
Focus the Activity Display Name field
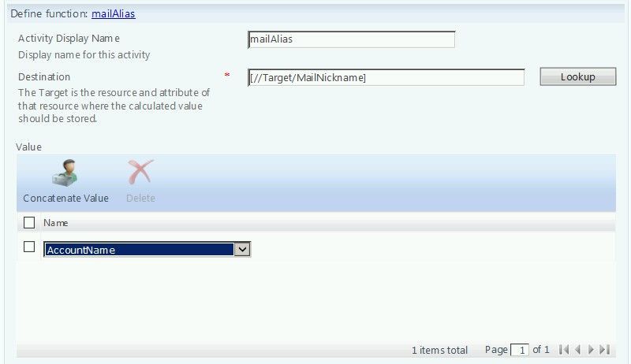tap(352, 39)
